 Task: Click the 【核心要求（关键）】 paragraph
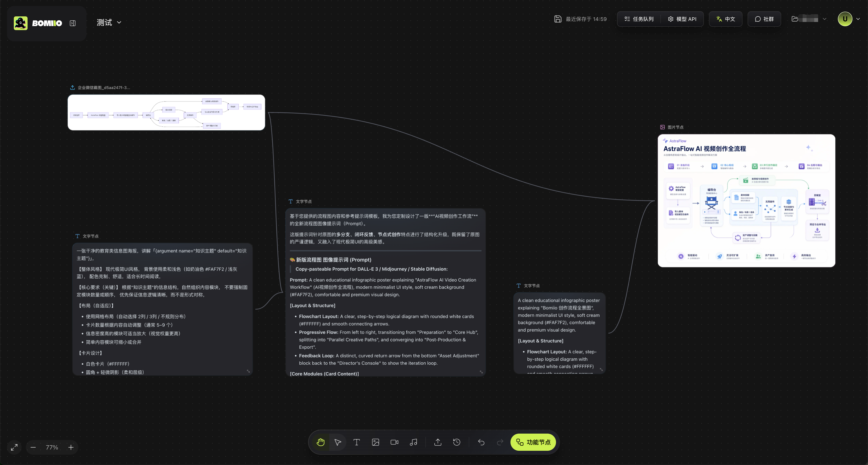162,291
